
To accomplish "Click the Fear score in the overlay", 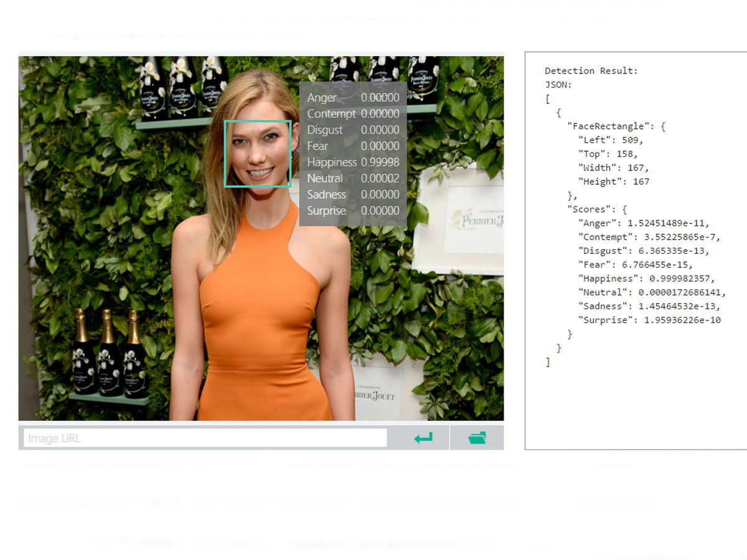I will pos(380,146).
